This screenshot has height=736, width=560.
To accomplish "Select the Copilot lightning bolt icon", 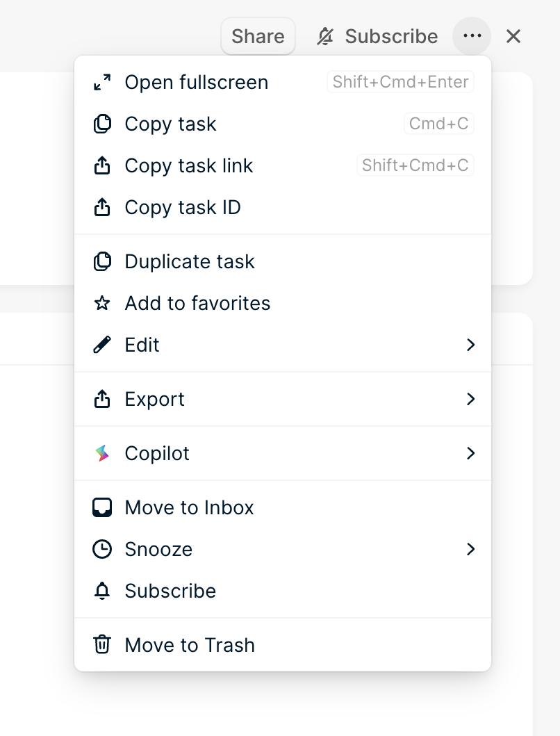I will [102, 453].
